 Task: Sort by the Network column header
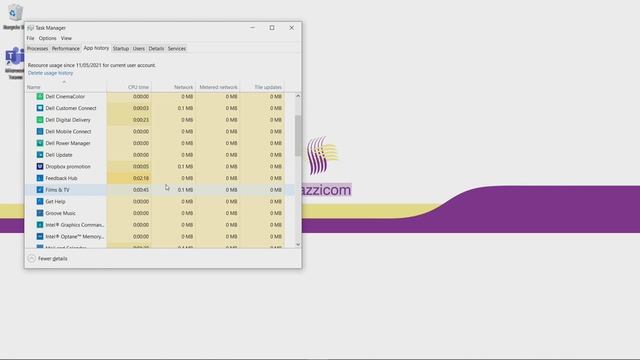(173, 87)
